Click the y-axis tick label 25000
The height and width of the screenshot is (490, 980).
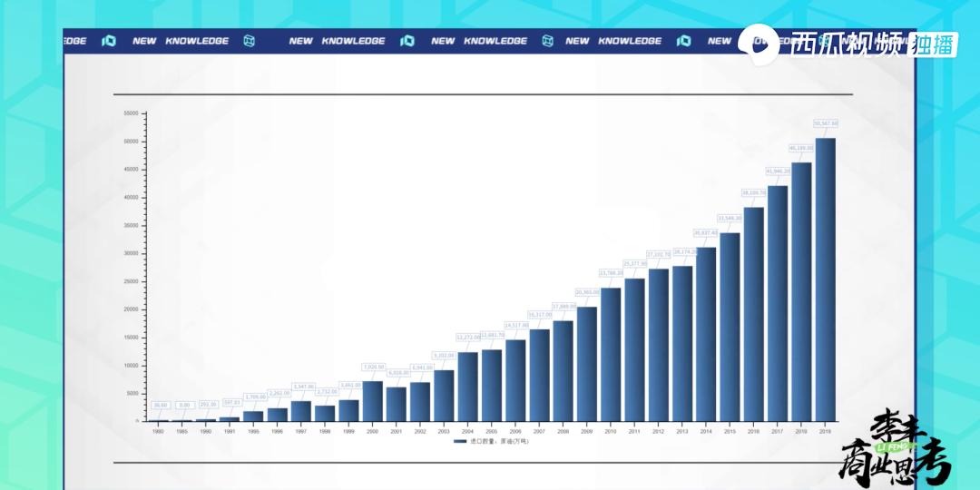(132, 282)
